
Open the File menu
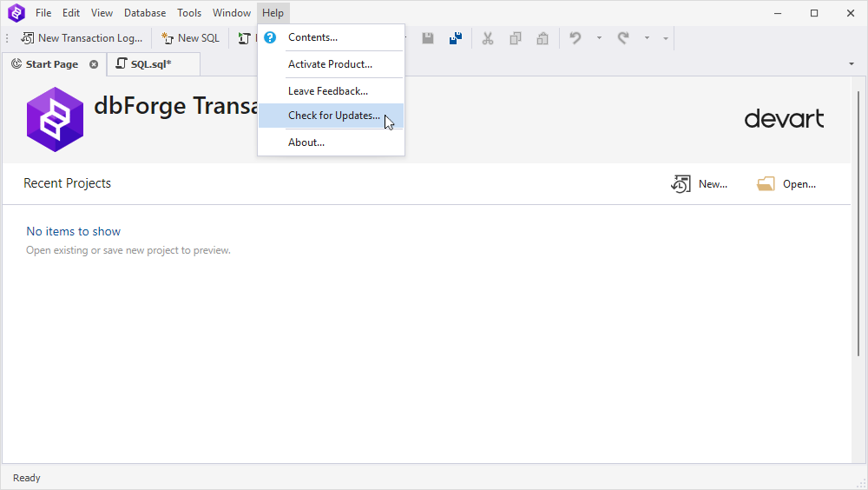pos(43,13)
